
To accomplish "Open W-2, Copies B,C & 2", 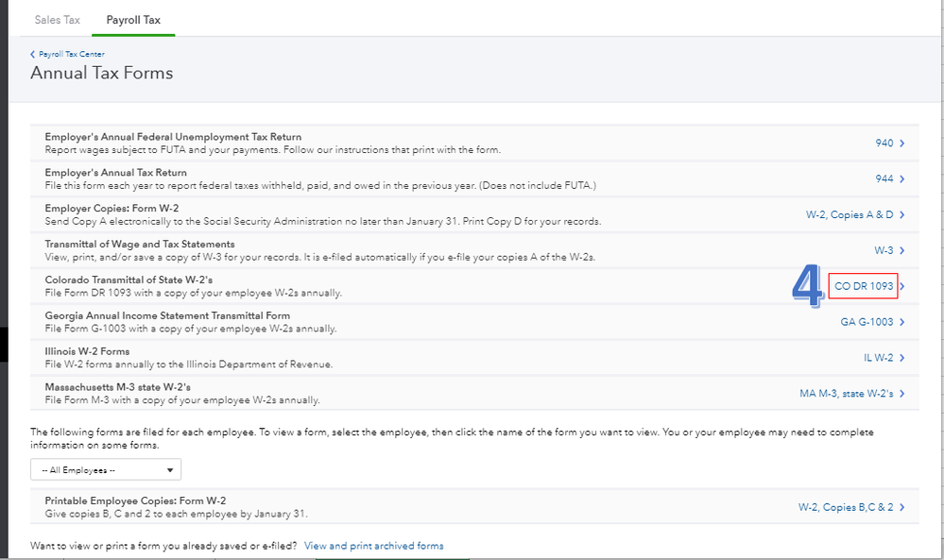I will pos(845,507).
